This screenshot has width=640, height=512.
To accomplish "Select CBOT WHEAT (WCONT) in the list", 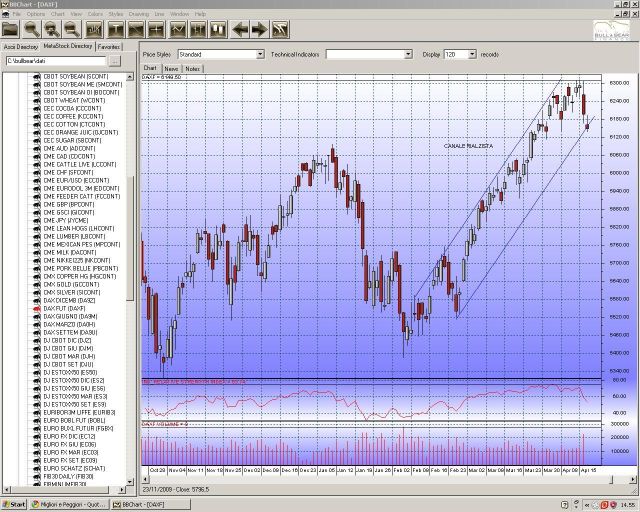I will pyautogui.click(x=74, y=100).
